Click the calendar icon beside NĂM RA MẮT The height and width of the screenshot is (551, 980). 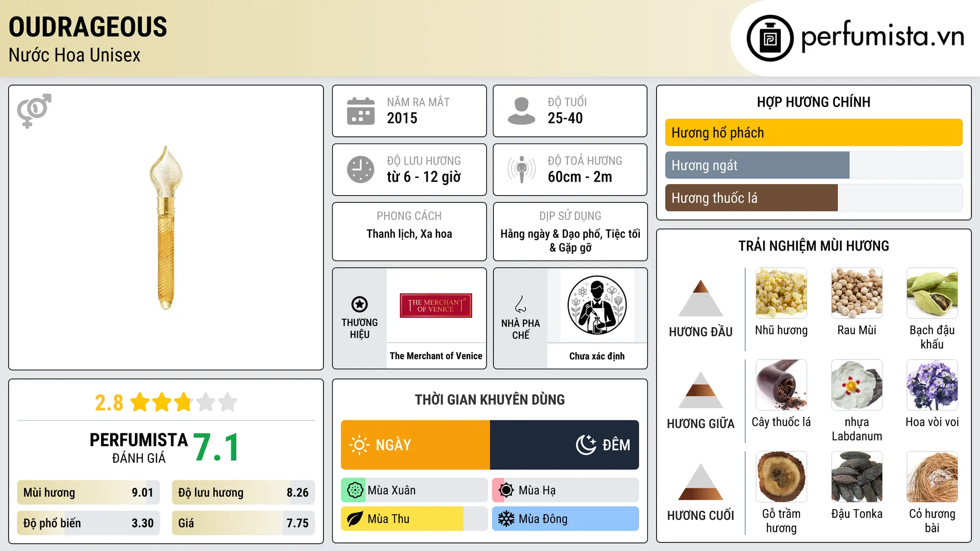tap(361, 111)
